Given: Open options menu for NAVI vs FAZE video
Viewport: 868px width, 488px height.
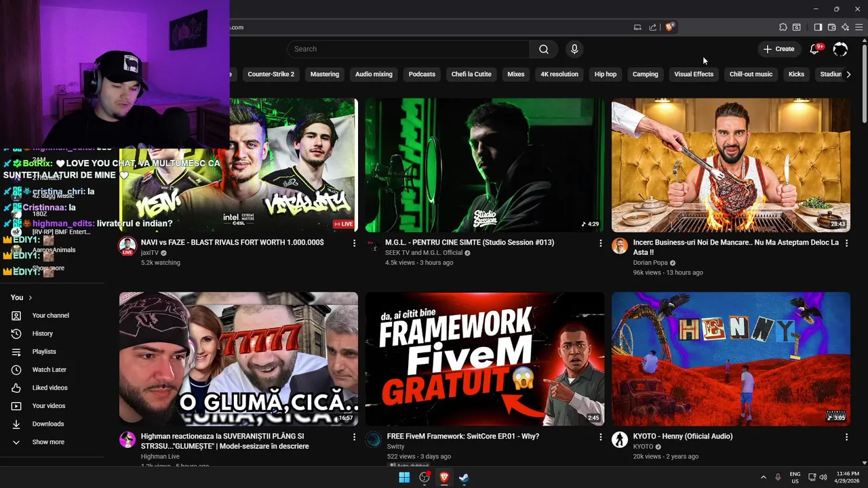Looking at the screenshot, I should coord(354,243).
